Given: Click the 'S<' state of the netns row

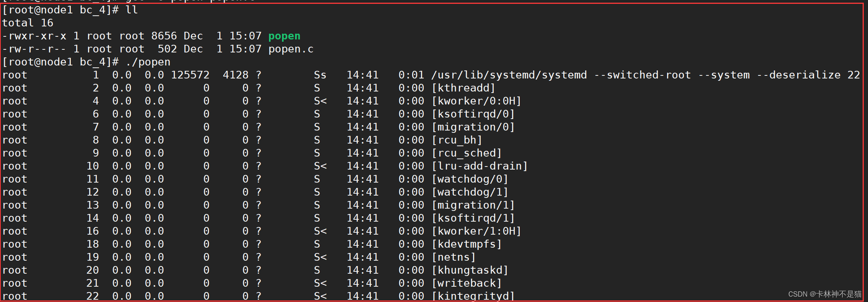Looking at the screenshot, I should click(320, 257).
